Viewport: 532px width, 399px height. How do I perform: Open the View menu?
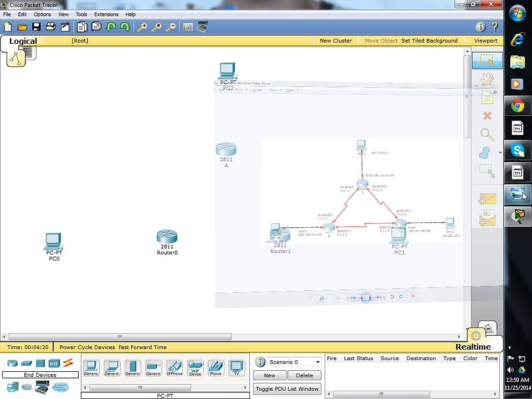63,14
